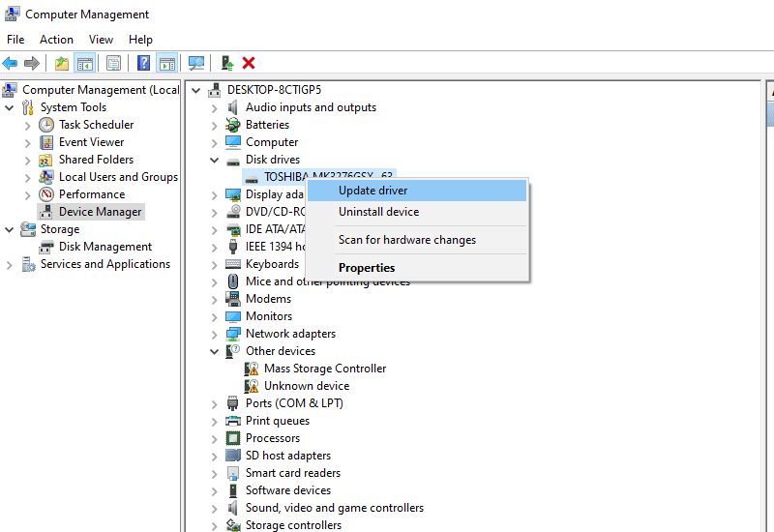774x532 pixels.
Task: Expand SD host adapters category arrow
Action: [214, 457]
